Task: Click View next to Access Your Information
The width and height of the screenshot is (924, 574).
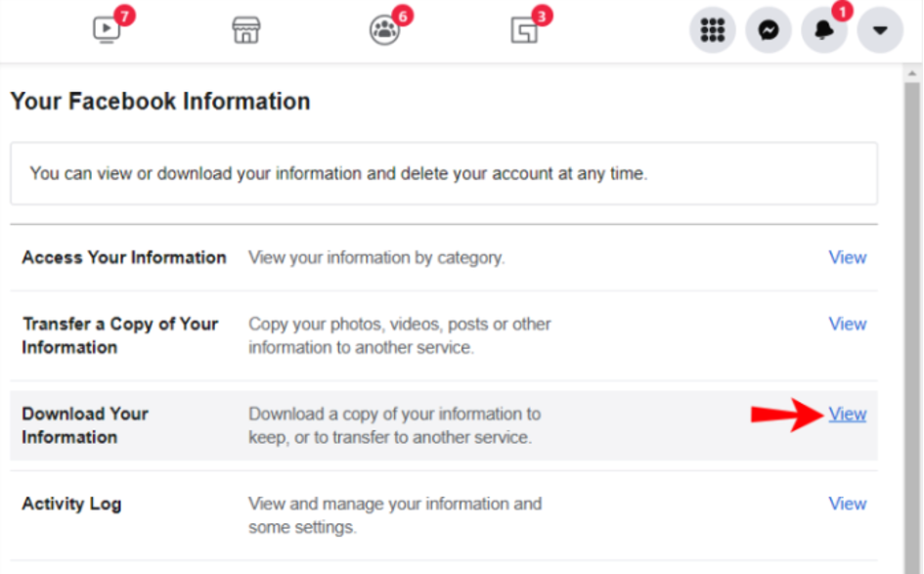Action: click(x=848, y=257)
